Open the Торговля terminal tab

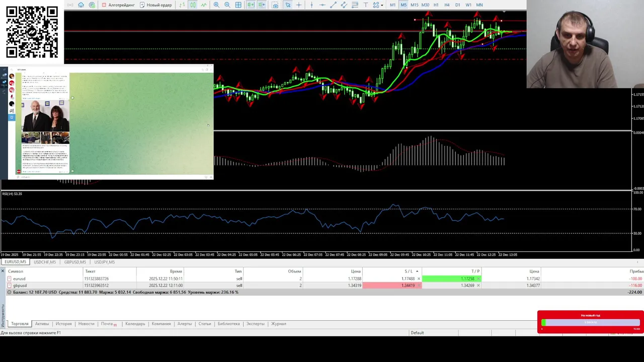tap(20, 324)
